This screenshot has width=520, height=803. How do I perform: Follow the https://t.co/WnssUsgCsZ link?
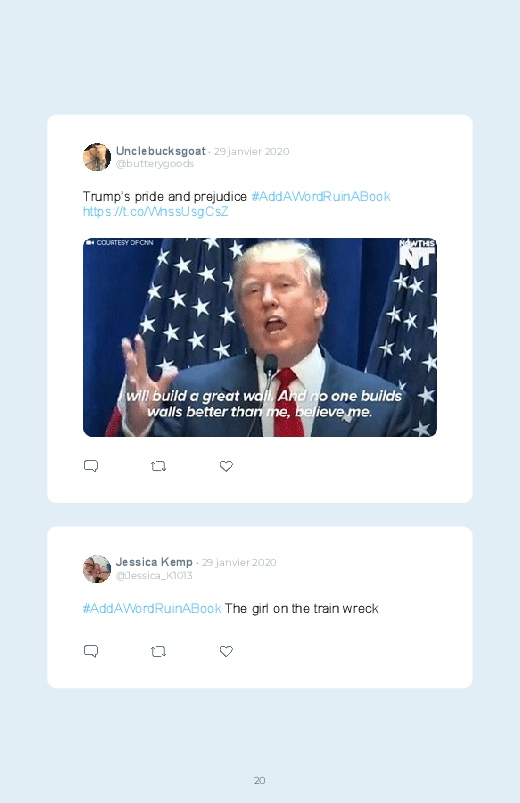click(156, 212)
